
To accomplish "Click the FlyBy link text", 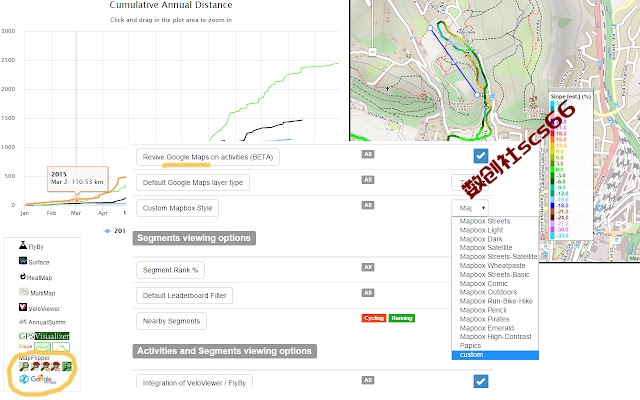I will pyautogui.click(x=36, y=247).
